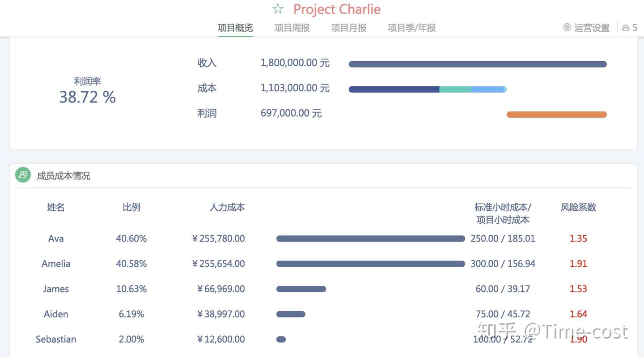This screenshot has height=357, width=644.
Task: Switch to the 项目周报 tab
Action: (292, 28)
